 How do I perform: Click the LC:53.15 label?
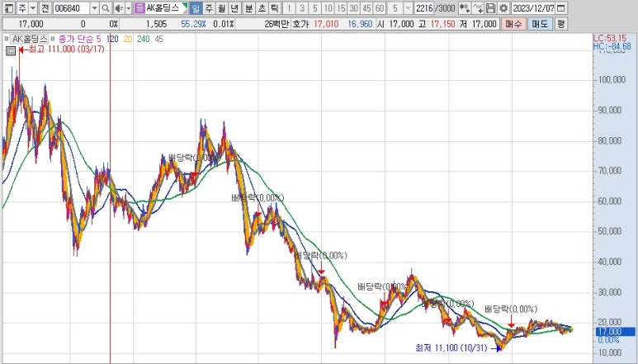[609, 38]
